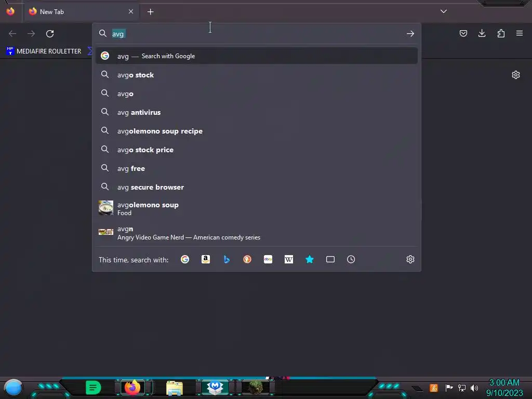Open Action Center flag tray icon

point(449,388)
